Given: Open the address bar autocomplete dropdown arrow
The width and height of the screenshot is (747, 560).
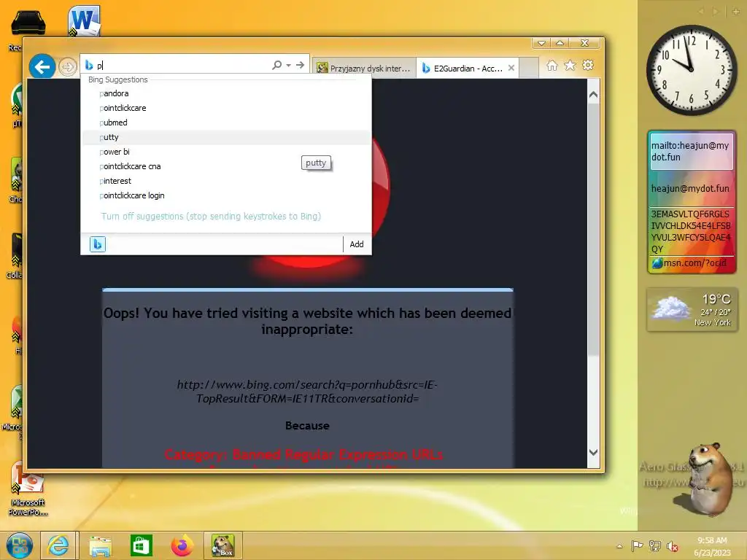Looking at the screenshot, I should point(289,65).
